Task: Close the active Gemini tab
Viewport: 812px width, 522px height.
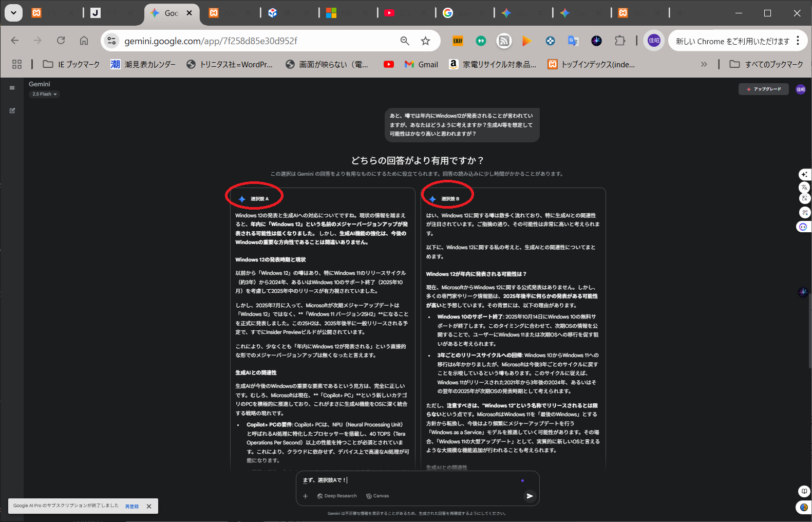Action: pos(190,13)
